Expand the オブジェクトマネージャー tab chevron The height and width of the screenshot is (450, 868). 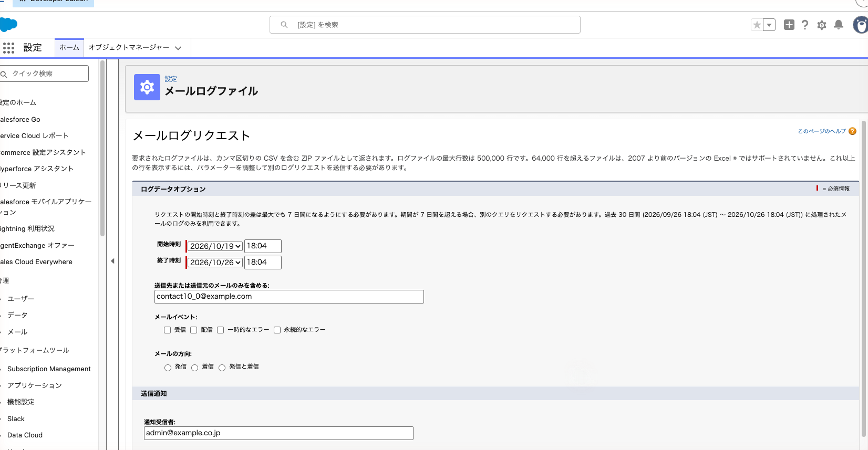pos(178,48)
